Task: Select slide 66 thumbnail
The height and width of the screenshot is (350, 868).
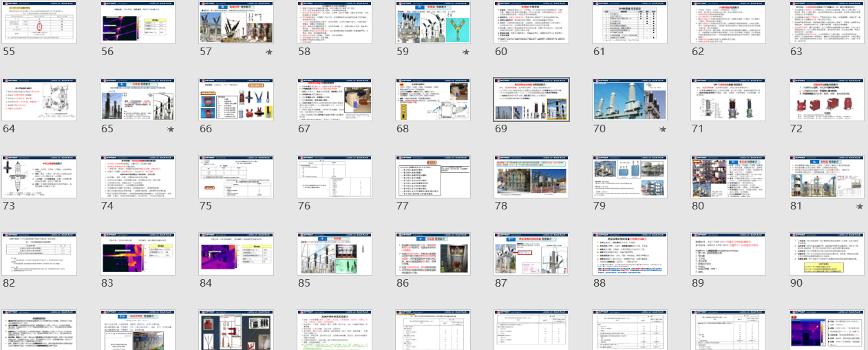Action: tap(236, 100)
